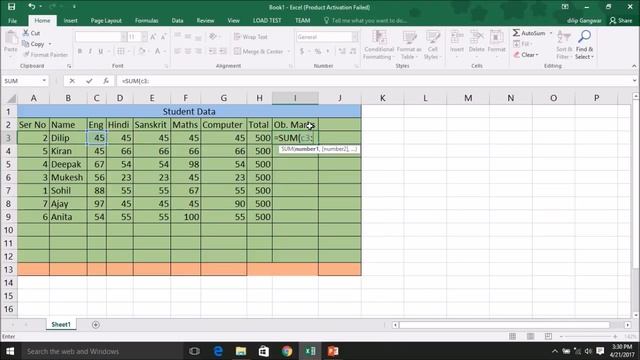Open the PowerPoint icon in the taskbar
The width and height of the screenshot is (640, 360).
point(333,351)
